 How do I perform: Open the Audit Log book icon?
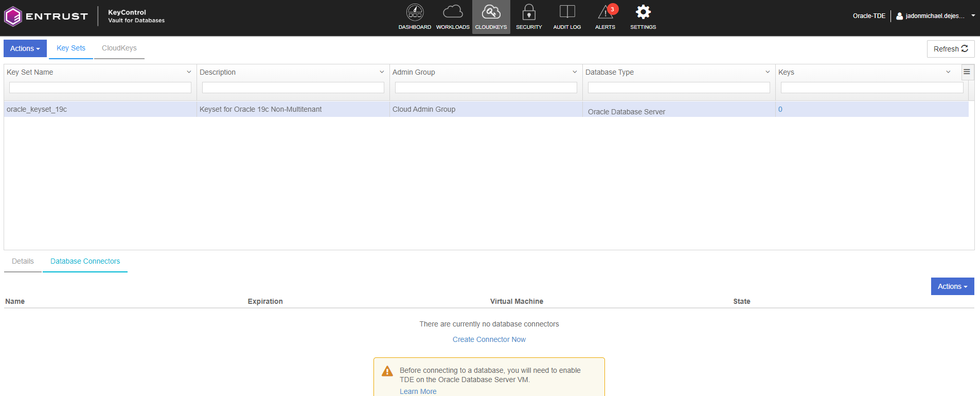click(x=567, y=12)
